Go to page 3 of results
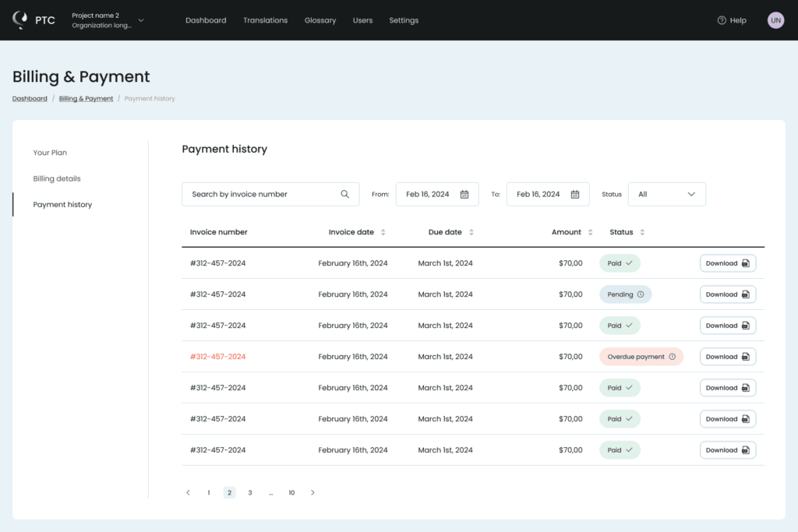798x532 pixels. [250, 492]
